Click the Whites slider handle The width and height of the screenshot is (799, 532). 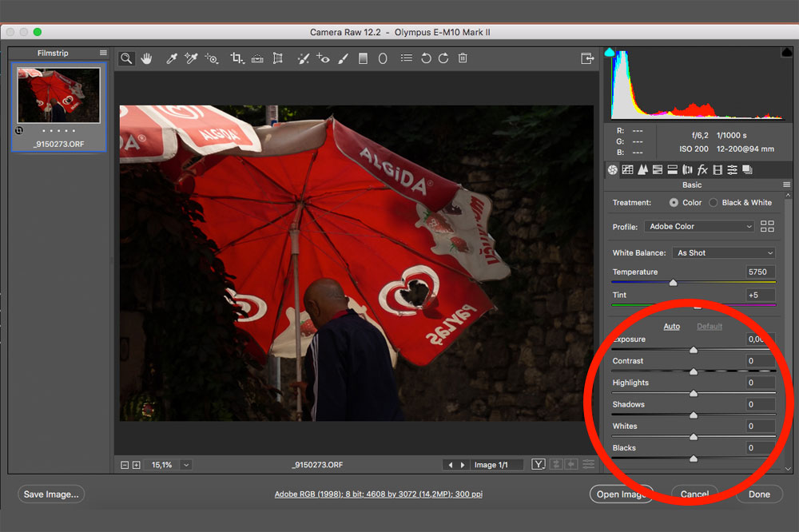click(694, 437)
